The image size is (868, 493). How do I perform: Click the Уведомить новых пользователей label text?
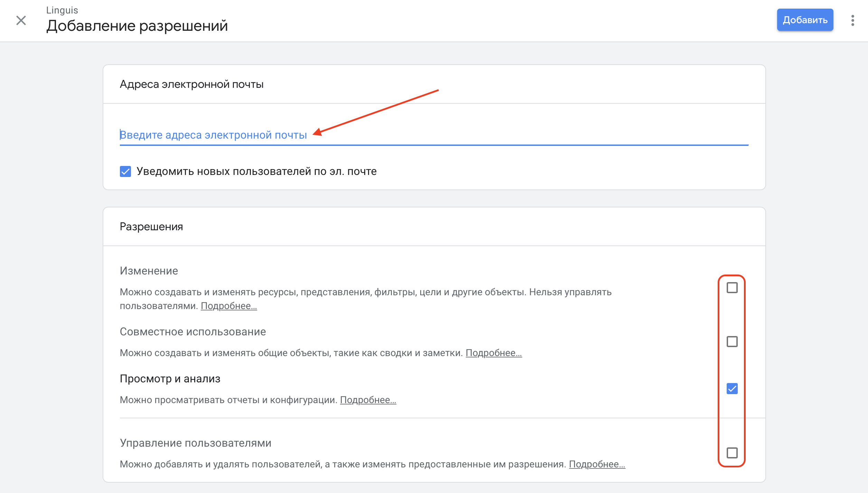tap(256, 171)
